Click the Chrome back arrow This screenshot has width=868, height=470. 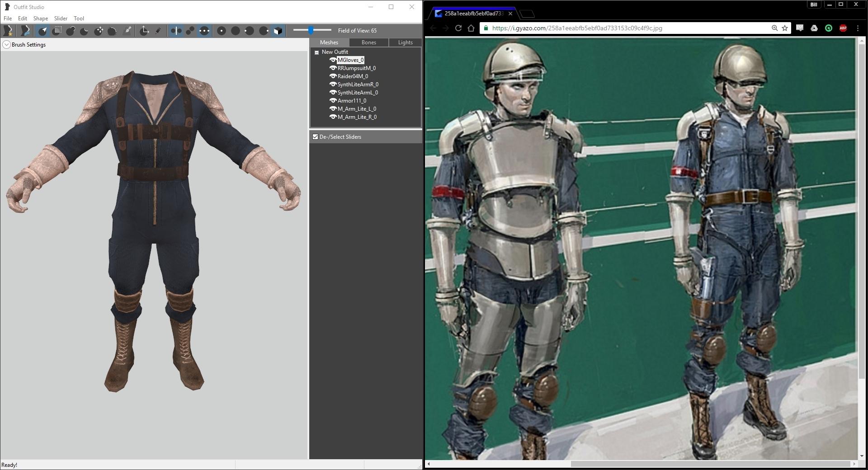pos(433,28)
